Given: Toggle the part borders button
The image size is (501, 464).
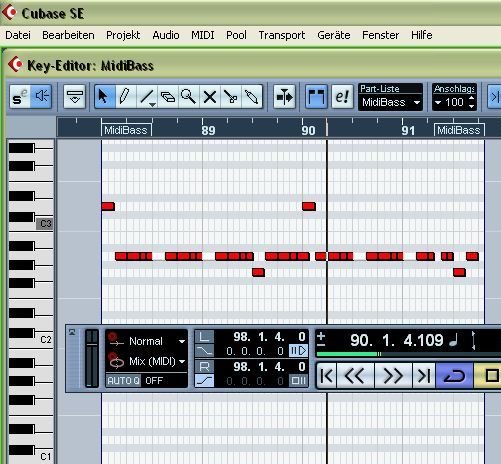Looking at the screenshot, I should click(316, 97).
